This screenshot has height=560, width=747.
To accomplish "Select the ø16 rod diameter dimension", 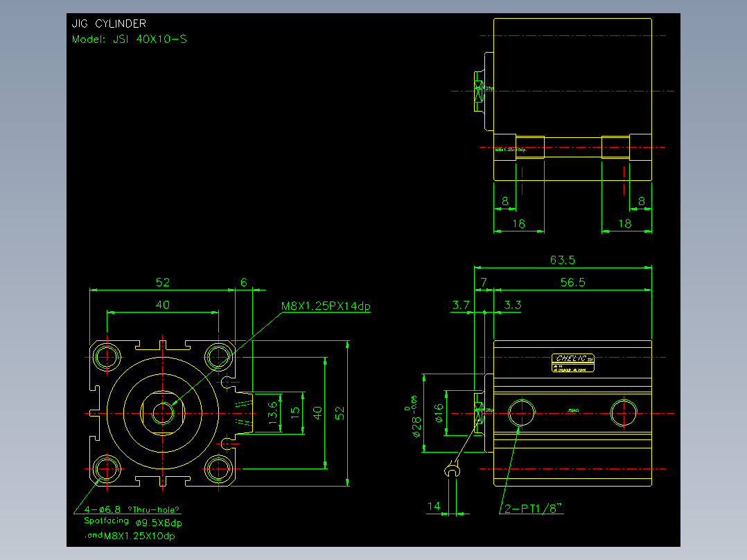I will click(x=439, y=413).
